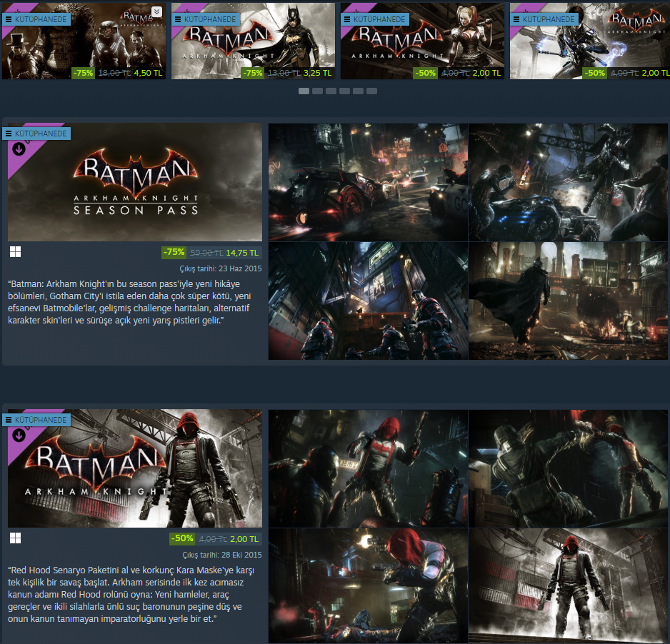Screen dimensions: 670x644
Task: Select the third carousel page dot
Action: point(331,91)
